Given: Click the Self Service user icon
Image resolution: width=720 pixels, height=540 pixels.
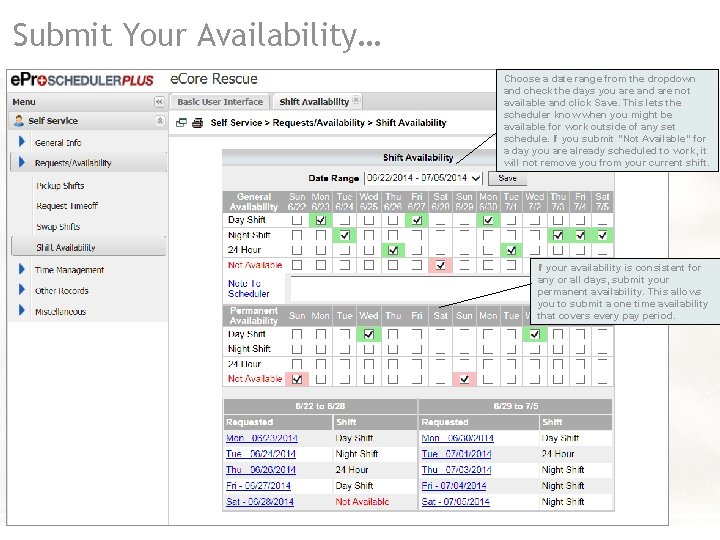Looking at the screenshot, I should point(19,121).
